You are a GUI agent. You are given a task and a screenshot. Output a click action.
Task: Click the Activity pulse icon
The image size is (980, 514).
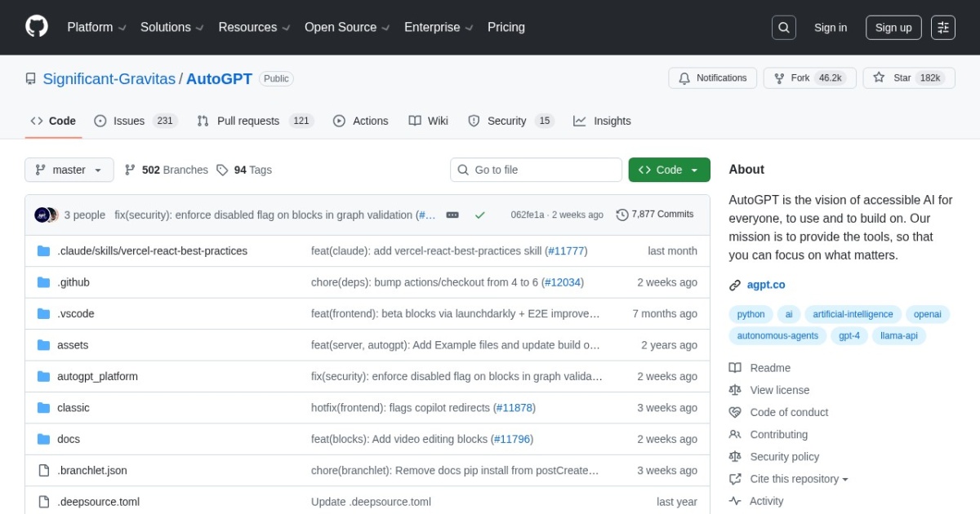coord(736,500)
